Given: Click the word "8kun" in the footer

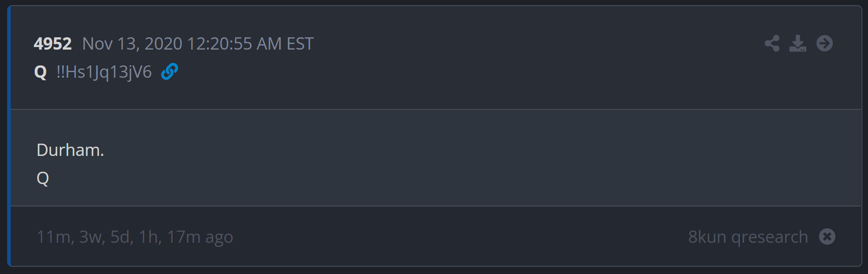Looking at the screenshot, I should click(707, 237).
